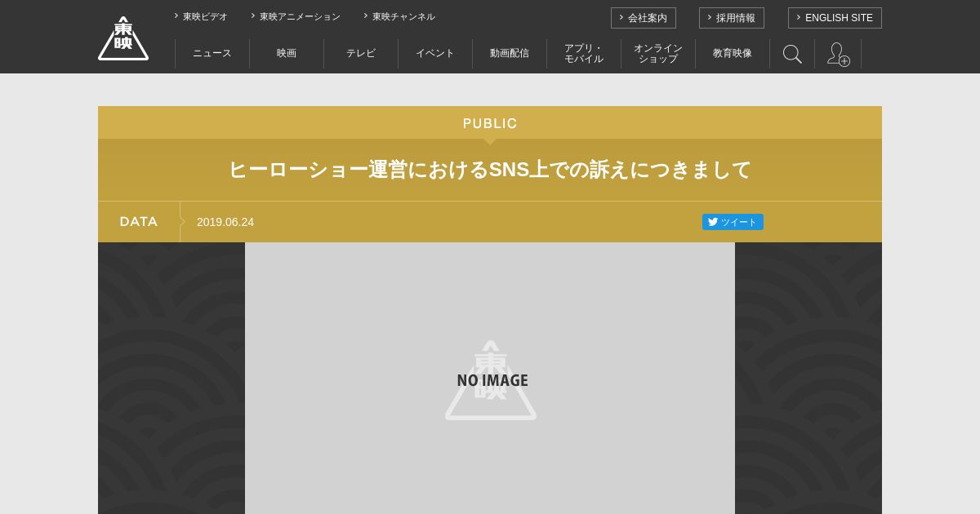Open the site search magnifier icon
This screenshot has width=980, height=514.
[792, 54]
